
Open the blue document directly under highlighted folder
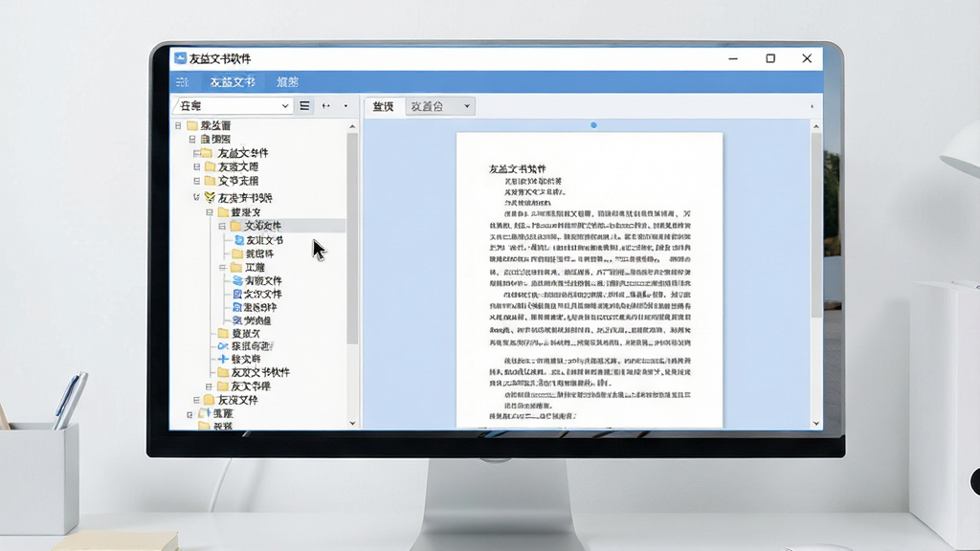[x=239, y=240]
